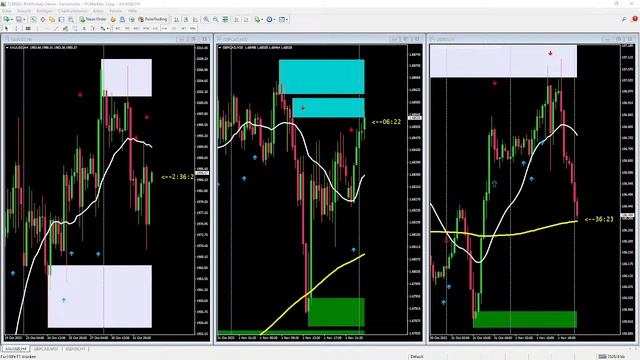Switch chart to line chart style
Screen dimensions: 640x360
(196, 19)
